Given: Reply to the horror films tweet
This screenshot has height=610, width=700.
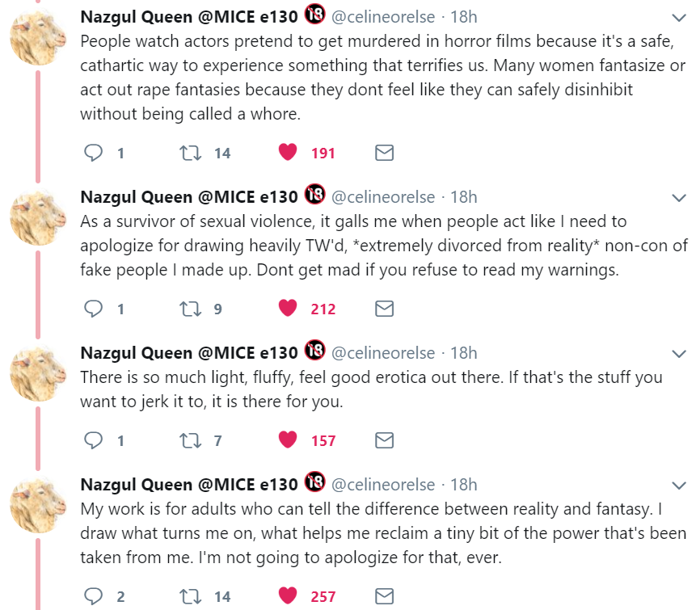Looking at the screenshot, I should (95, 153).
